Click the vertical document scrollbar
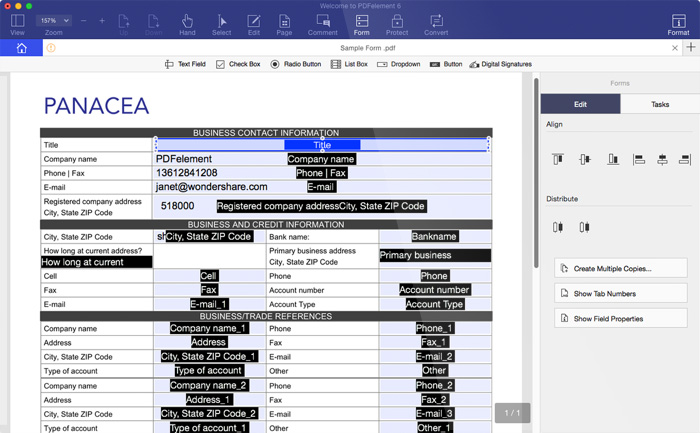 point(536,173)
